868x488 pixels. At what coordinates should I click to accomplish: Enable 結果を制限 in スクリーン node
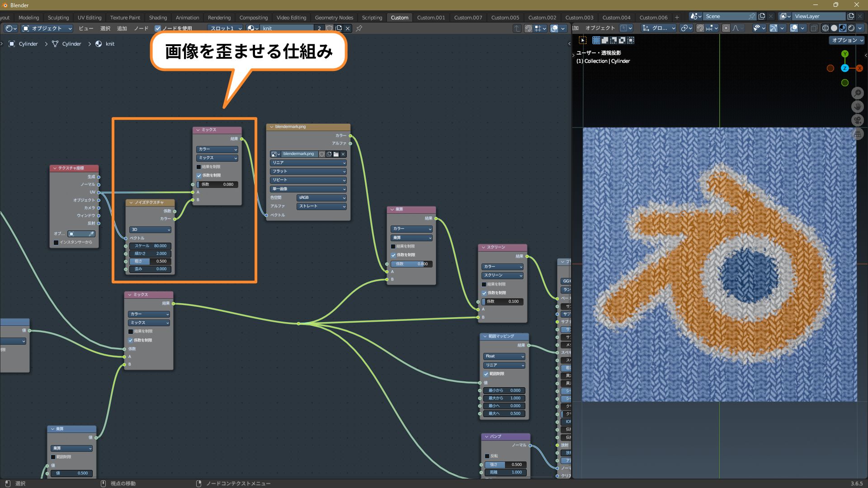(x=484, y=284)
